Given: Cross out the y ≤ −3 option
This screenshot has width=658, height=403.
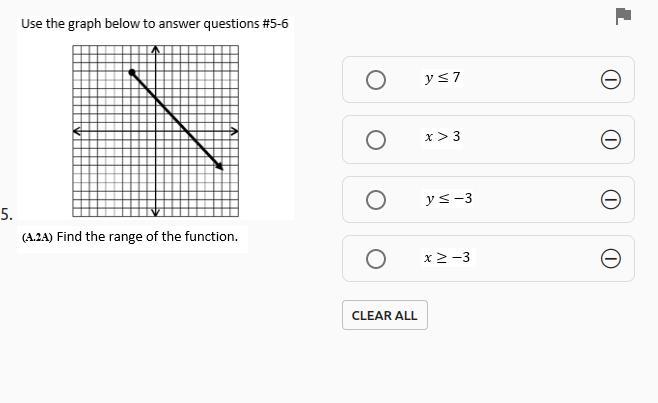Looking at the screenshot, I should coord(610,200).
